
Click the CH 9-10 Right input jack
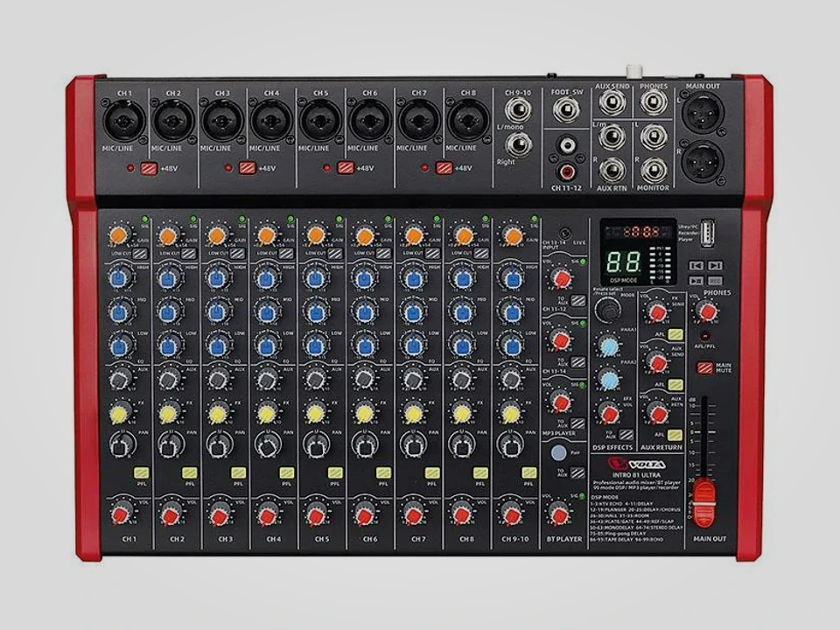coord(518,144)
